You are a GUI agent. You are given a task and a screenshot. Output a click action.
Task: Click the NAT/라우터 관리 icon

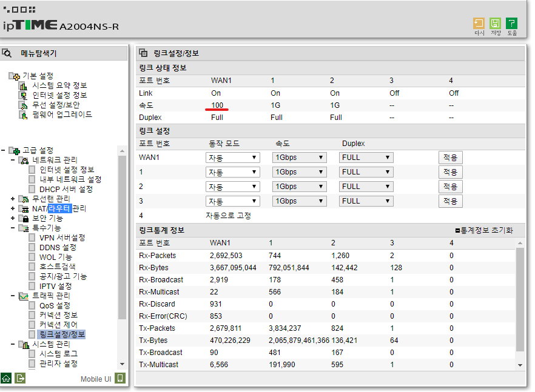click(24, 208)
